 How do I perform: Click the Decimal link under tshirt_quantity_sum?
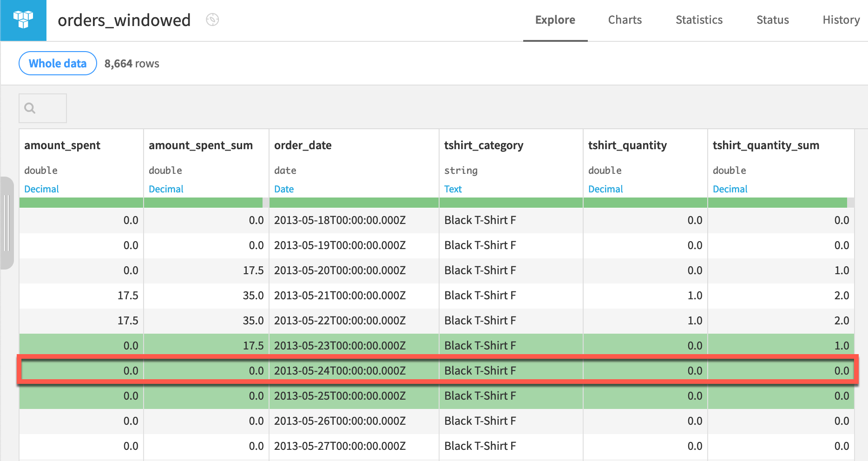730,189
